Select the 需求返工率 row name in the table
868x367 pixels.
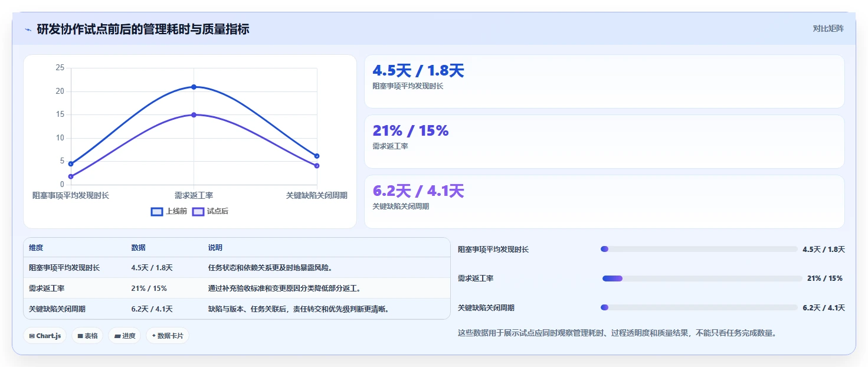click(x=47, y=289)
